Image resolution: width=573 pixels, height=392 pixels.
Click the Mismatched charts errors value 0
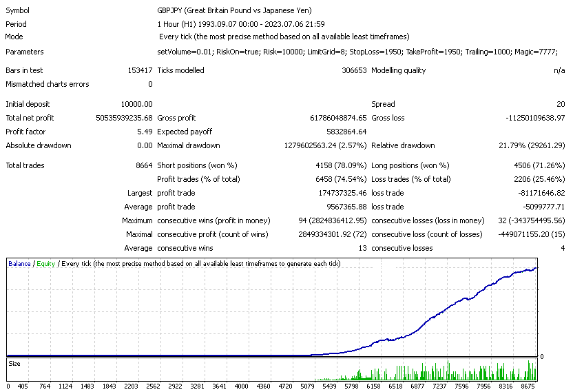[150, 85]
